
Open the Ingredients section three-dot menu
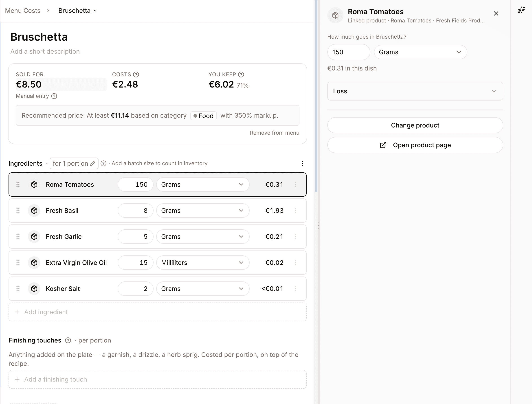pos(302,164)
